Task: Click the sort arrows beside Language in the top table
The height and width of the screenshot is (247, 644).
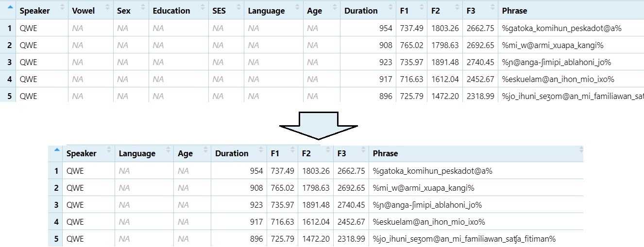Action: coord(296,7)
